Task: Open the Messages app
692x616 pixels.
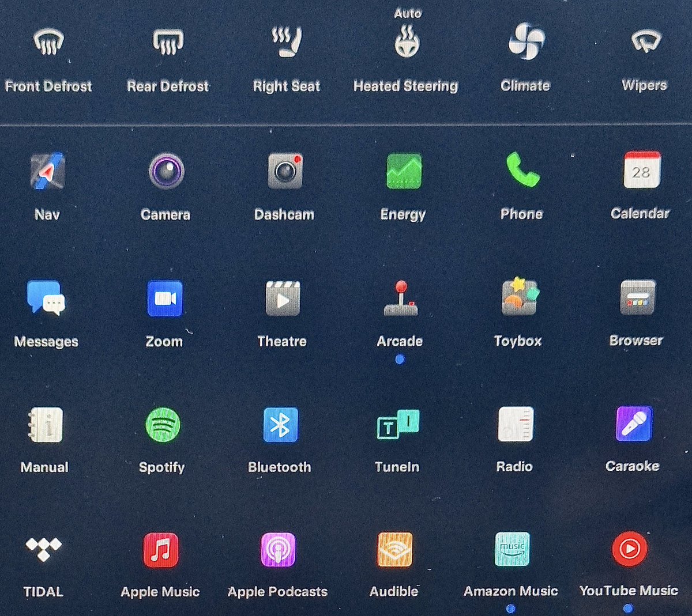Action: 46,298
